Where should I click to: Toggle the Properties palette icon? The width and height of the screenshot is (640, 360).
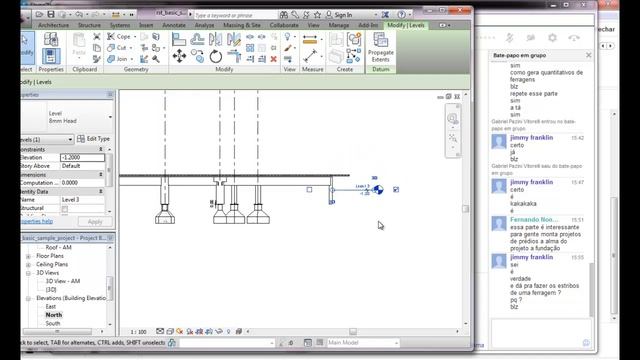pos(51,56)
